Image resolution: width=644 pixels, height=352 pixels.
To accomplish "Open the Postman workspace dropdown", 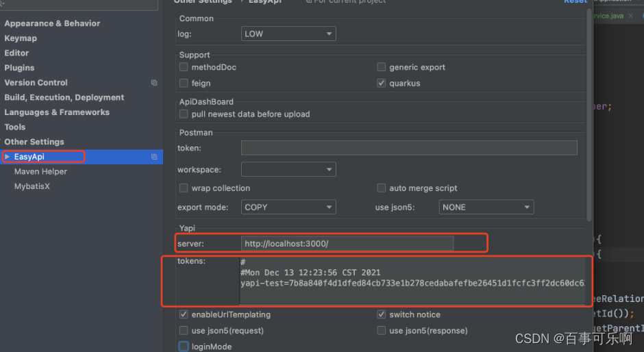I will pos(288,169).
